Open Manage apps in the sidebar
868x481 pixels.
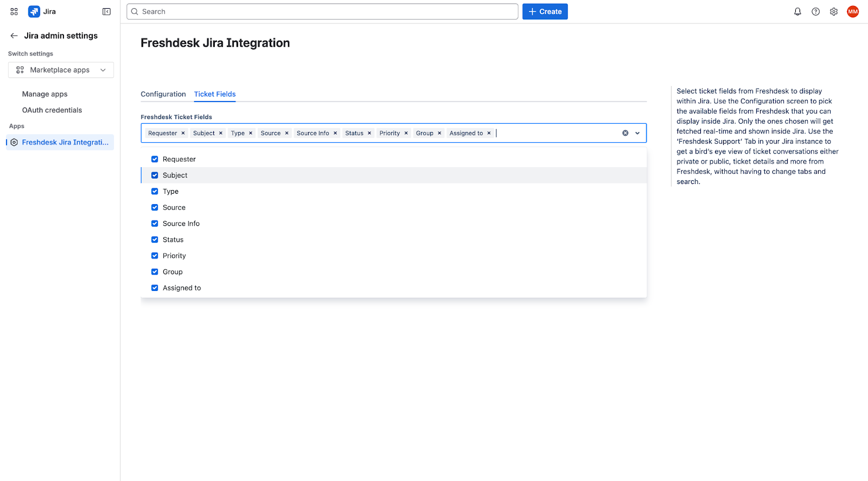click(45, 94)
